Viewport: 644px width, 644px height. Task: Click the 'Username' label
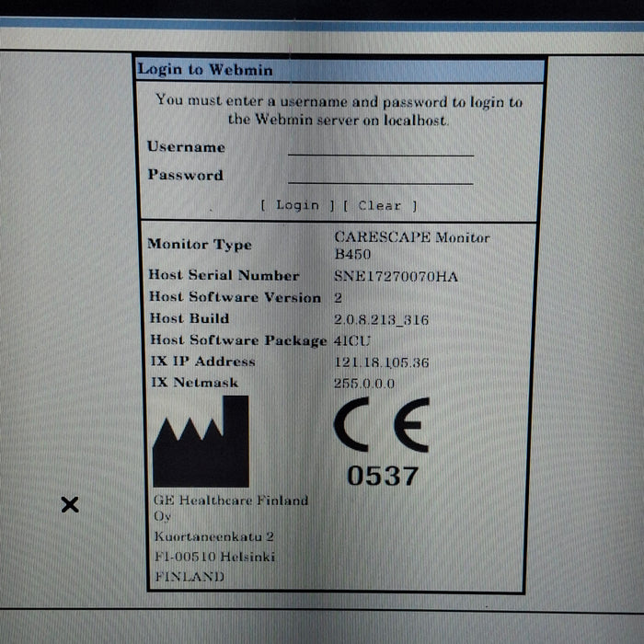tap(186, 147)
